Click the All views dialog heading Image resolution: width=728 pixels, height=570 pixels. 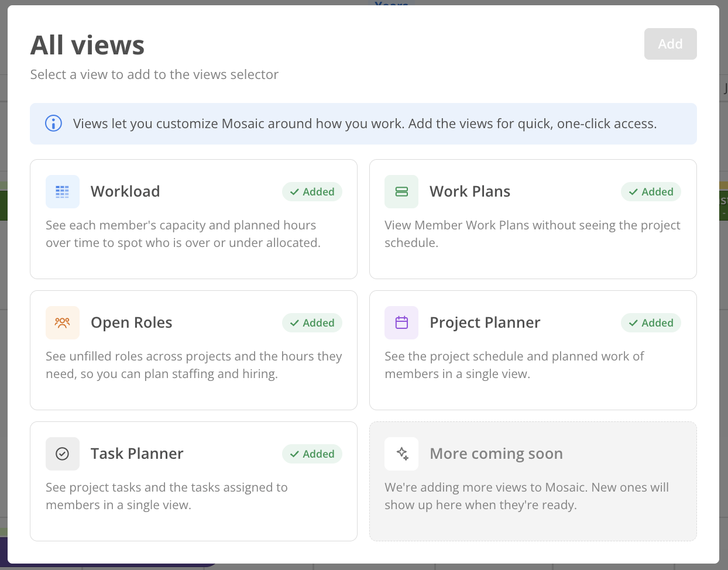pyautogui.click(x=87, y=45)
